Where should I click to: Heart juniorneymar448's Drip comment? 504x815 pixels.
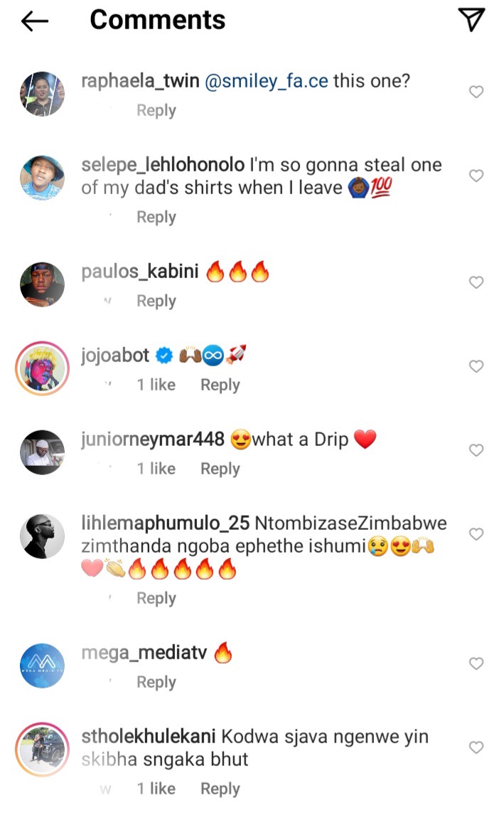pyautogui.click(x=476, y=450)
